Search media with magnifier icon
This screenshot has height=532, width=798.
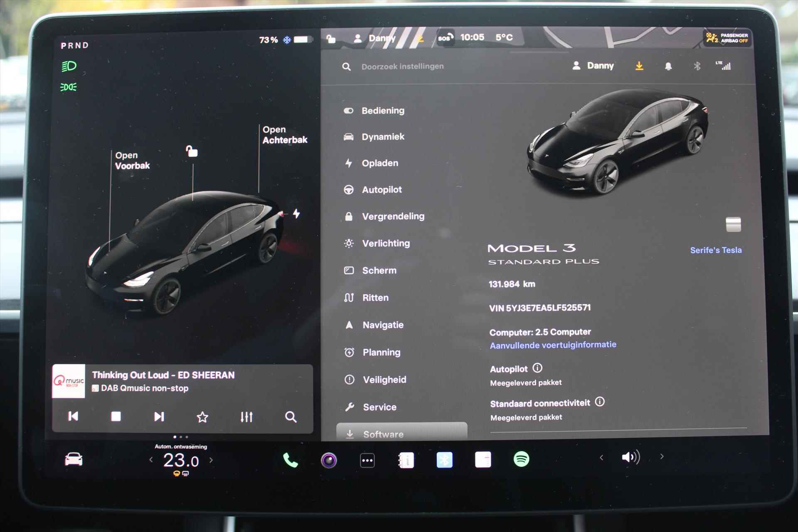pyautogui.click(x=291, y=417)
